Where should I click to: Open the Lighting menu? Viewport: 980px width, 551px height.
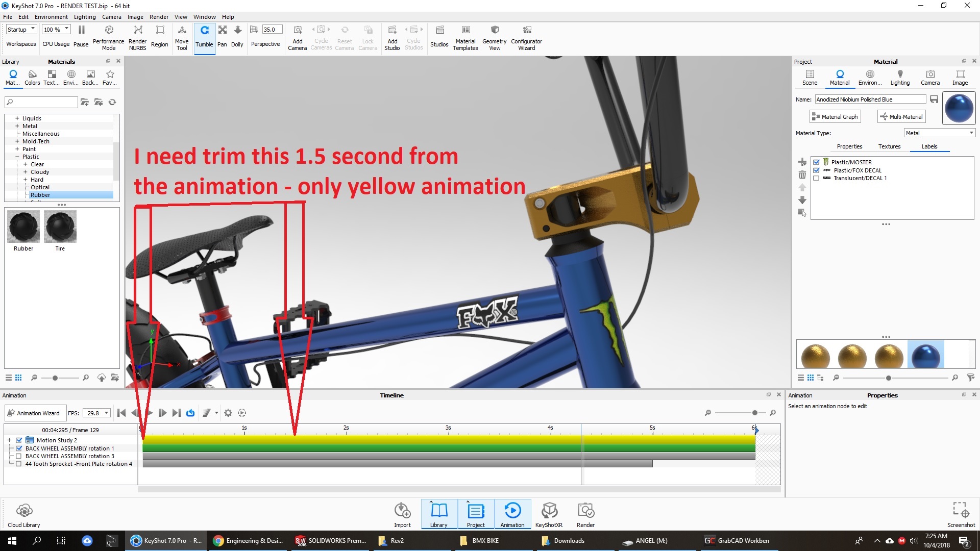coord(84,17)
